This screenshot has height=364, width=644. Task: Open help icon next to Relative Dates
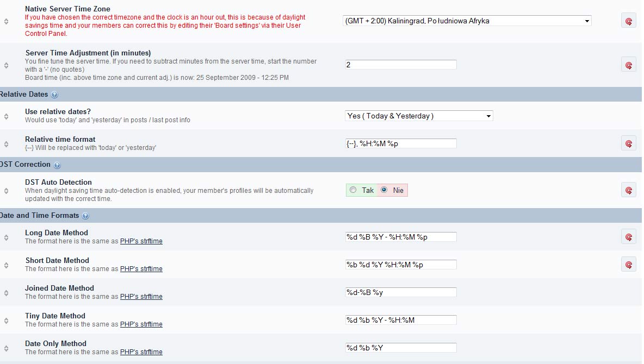(54, 95)
